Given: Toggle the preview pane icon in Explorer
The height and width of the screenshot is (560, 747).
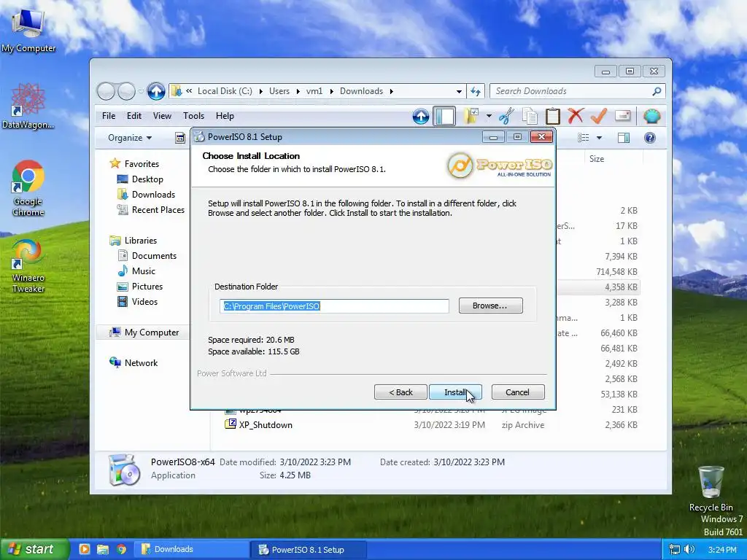Looking at the screenshot, I should (624, 138).
